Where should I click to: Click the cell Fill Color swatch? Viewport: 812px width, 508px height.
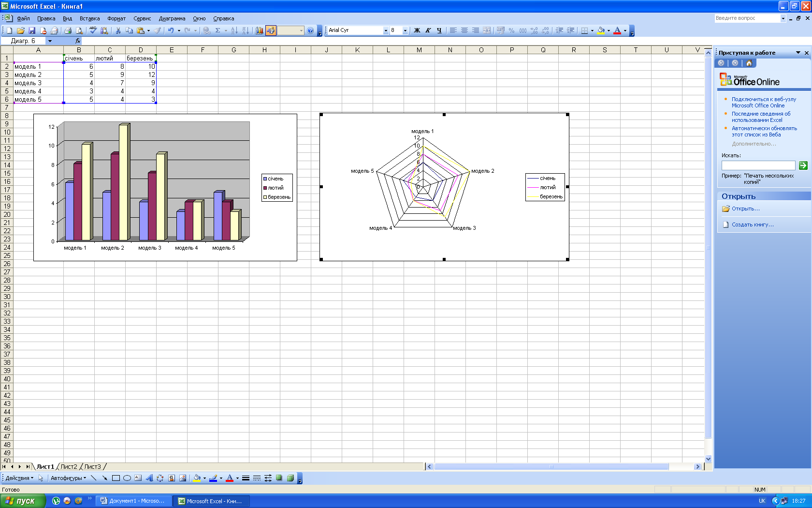click(601, 30)
